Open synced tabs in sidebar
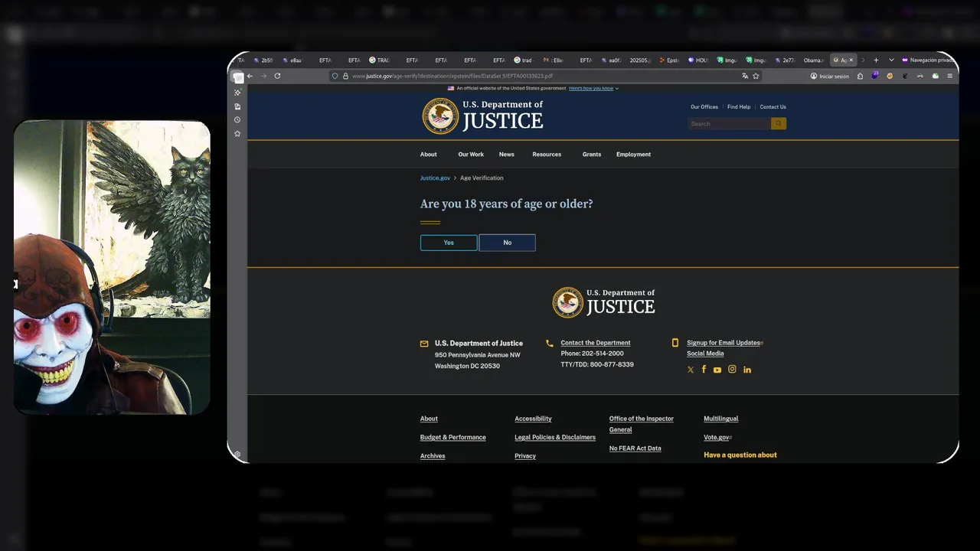980x551 pixels. click(237, 106)
